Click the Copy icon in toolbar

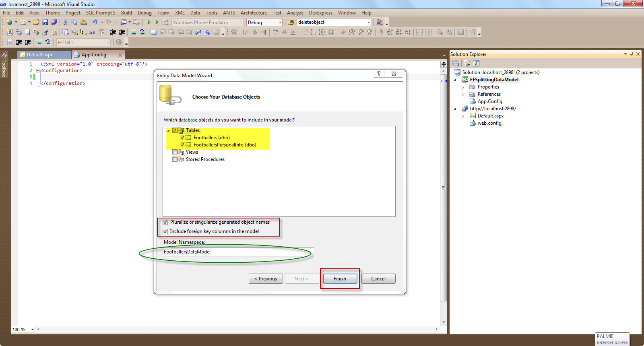[x=74, y=22]
